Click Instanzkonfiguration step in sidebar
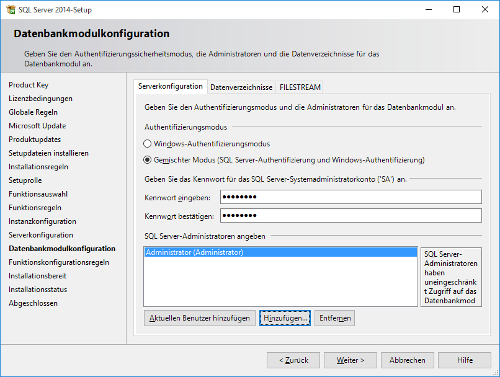Screen dimensions: 500x377 42,221
